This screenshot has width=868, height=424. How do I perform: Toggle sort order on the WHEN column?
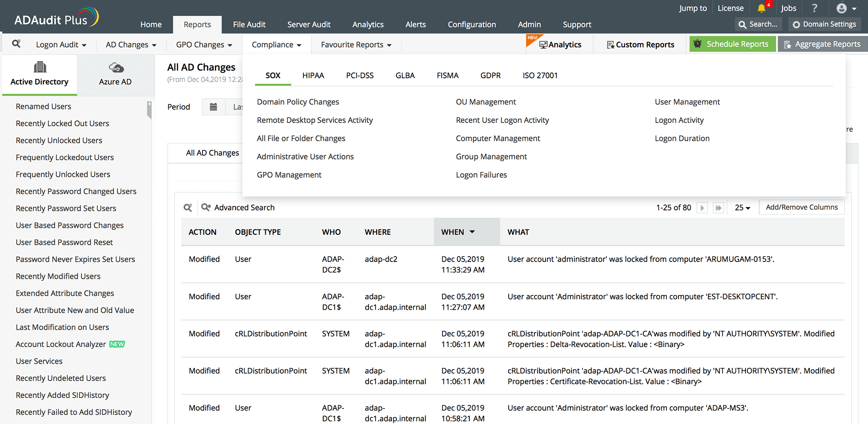coord(472,232)
